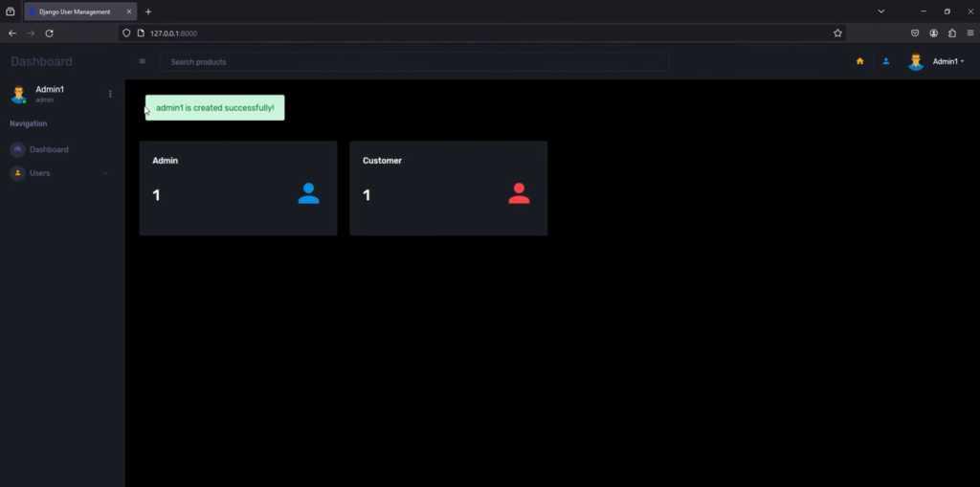Click the sidebar Admin1 profile avatar
This screenshot has width=980, height=487.
(x=19, y=95)
